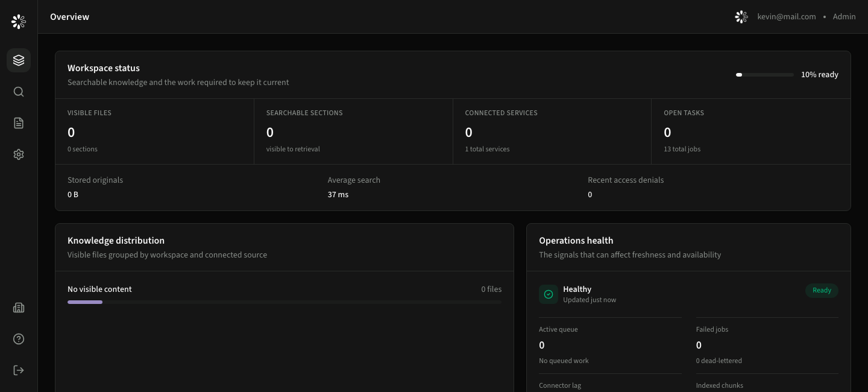
Task: Open the Help question mark icon
Action: [19, 339]
